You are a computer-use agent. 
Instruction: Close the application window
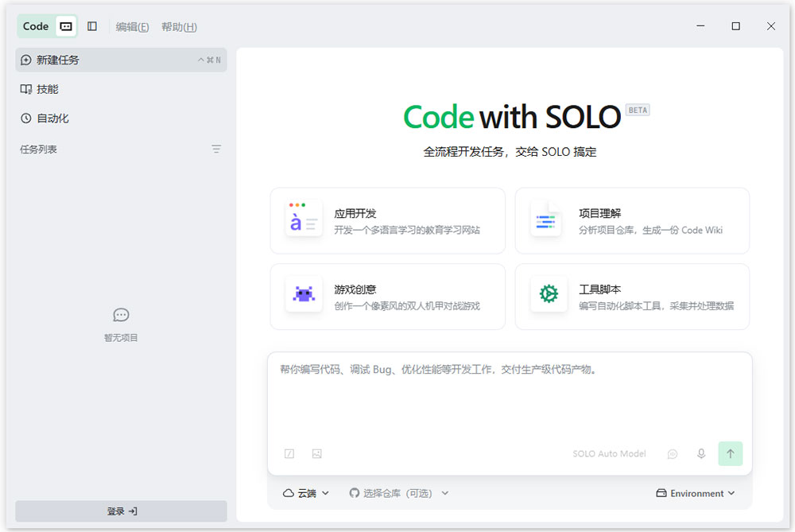coord(770,26)
